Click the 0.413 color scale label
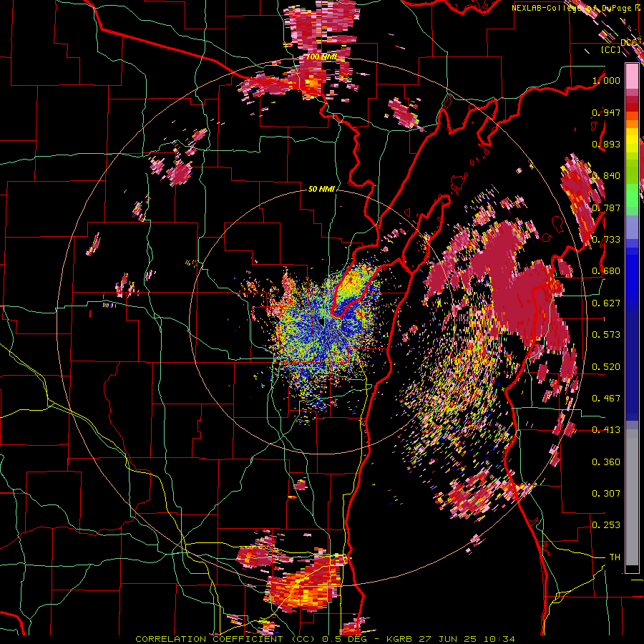Screen dimensions: 644x644 606,430
